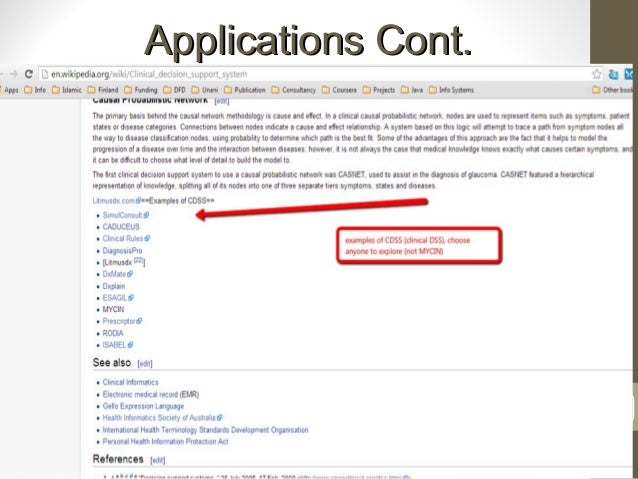Open the MYCIN link
The height and width of the screenshot is (479, 638).
click(x=113, y=309)
